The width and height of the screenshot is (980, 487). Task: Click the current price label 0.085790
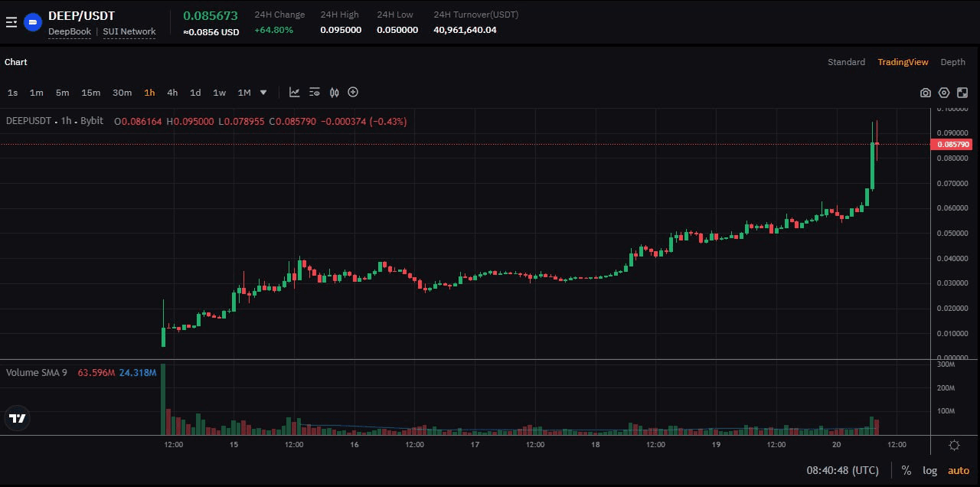click(x=952, y=144)
